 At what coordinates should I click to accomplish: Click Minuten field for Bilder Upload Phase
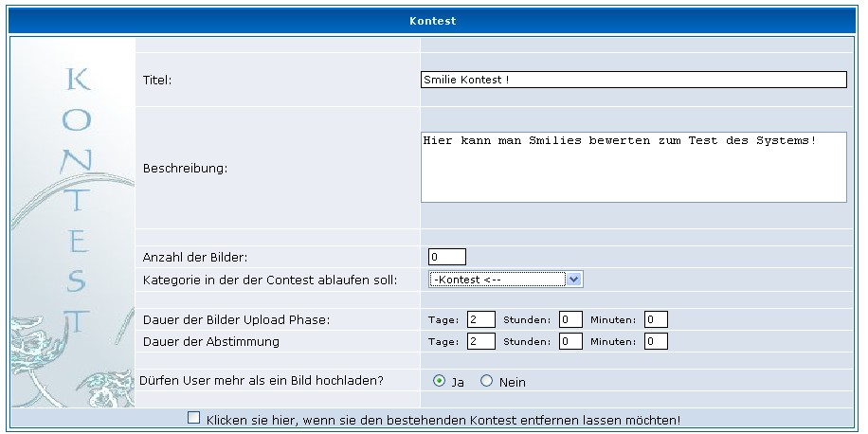tap(656, 319)
